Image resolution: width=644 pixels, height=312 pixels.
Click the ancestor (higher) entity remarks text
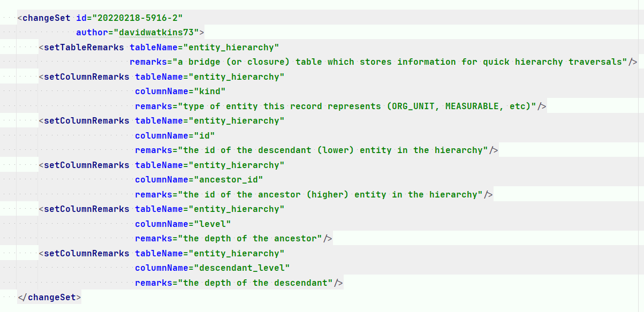coord(330,194)
